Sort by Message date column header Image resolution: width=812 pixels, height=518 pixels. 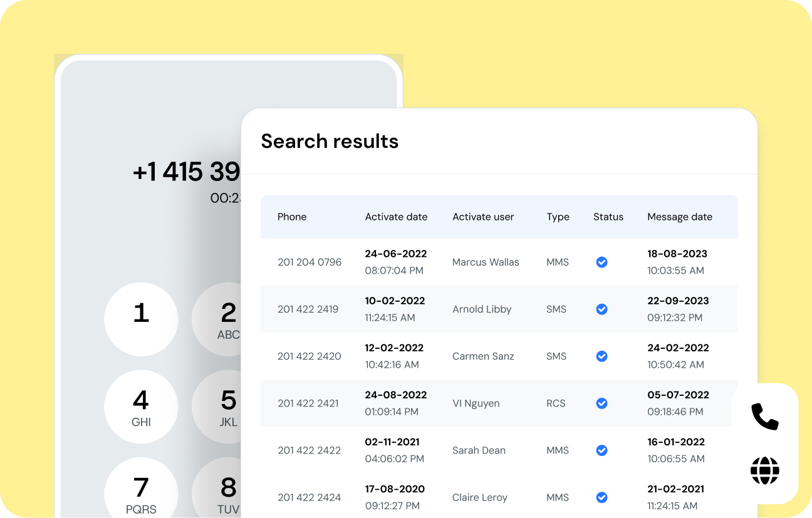[679, 217]
